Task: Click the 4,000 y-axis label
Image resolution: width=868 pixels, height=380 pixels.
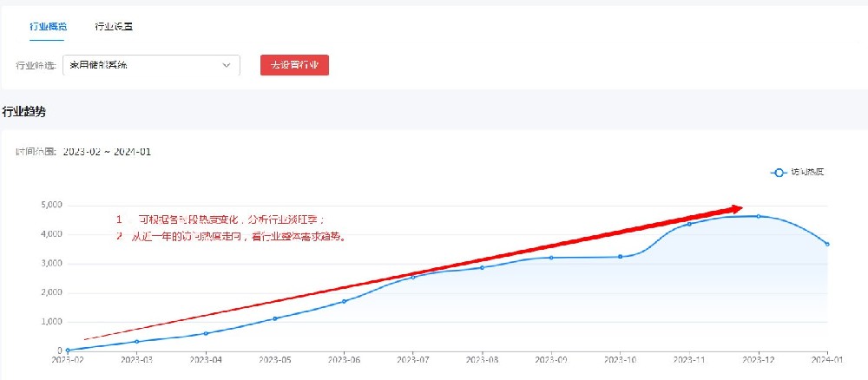Action: point(51,234)
